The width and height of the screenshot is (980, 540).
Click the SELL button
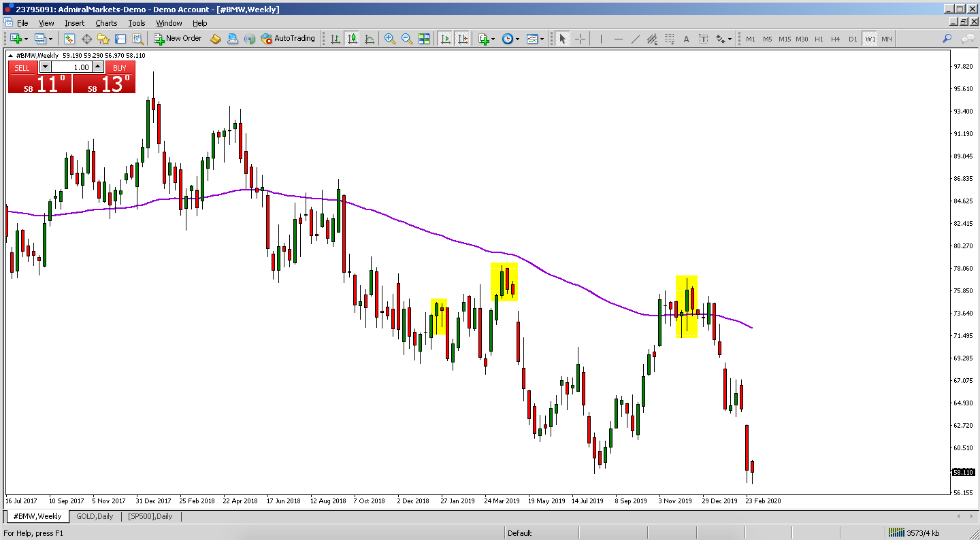(x=22, y=67)
